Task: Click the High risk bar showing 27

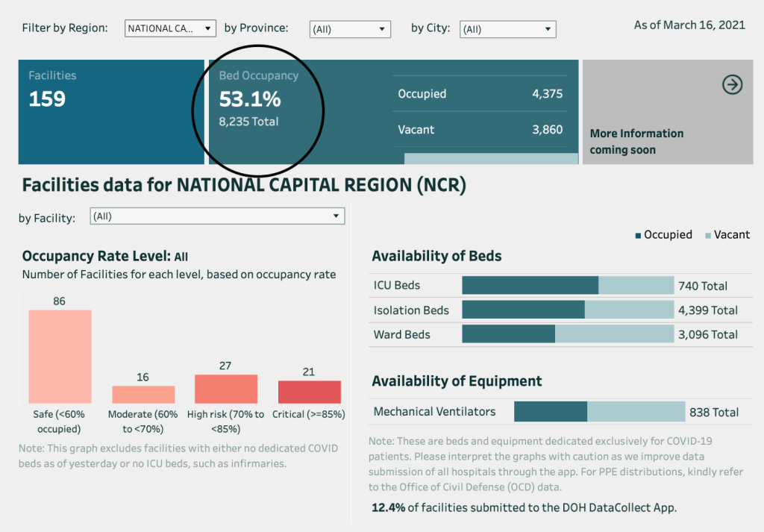Action: pyautogui.click(x=226, y=389)
